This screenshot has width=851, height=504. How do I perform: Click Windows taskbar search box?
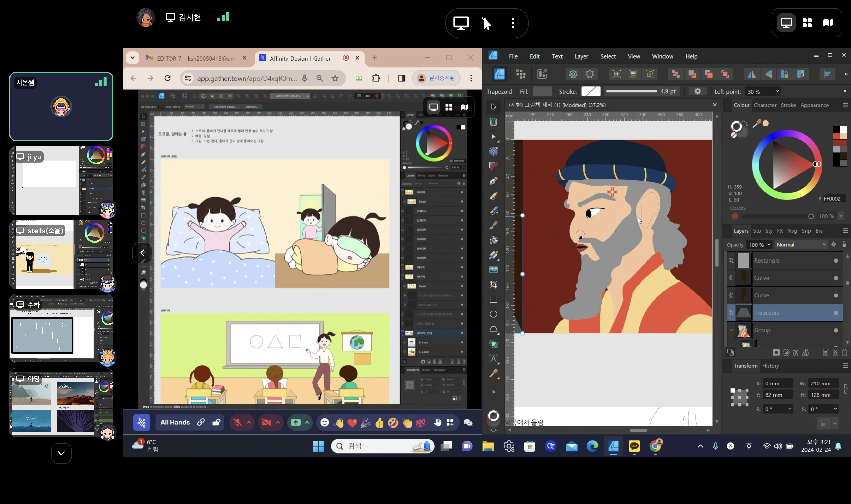coord(382,446)
